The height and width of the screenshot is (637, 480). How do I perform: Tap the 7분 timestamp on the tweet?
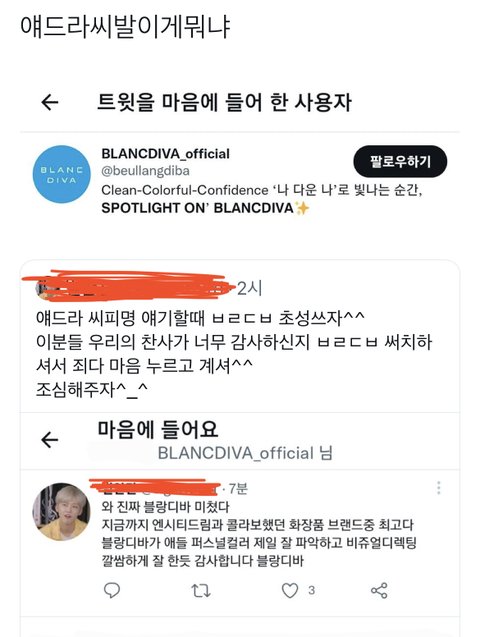tap(238, 488)
